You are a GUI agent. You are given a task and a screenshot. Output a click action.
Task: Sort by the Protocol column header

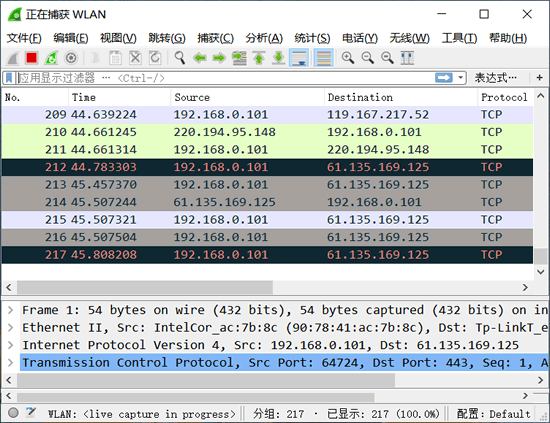click(x=505, y=97)
